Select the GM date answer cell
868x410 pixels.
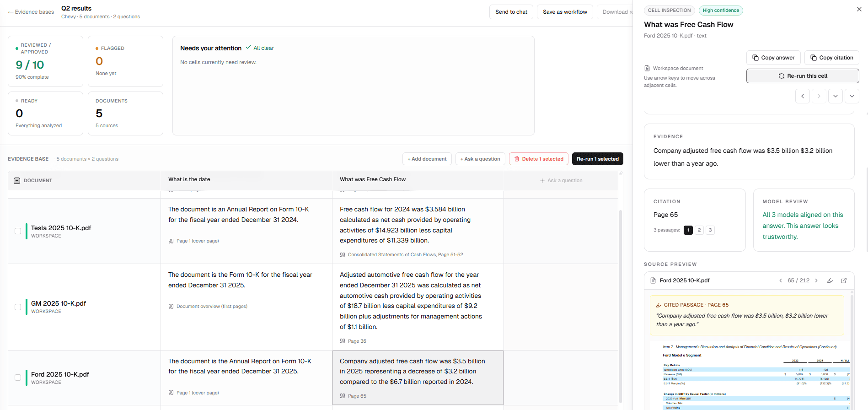pyautogui.click(x=246, y=307)
